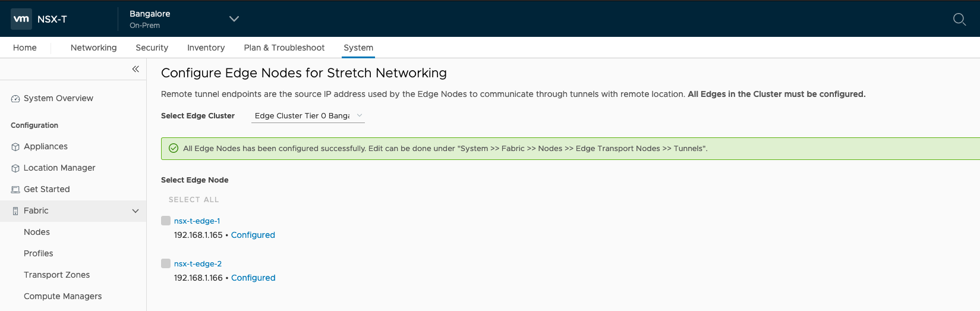This screenshot has height=311, width=980.
Task: Click Configured link for 192.168.1.166
Action: click(x=253, y=278)
